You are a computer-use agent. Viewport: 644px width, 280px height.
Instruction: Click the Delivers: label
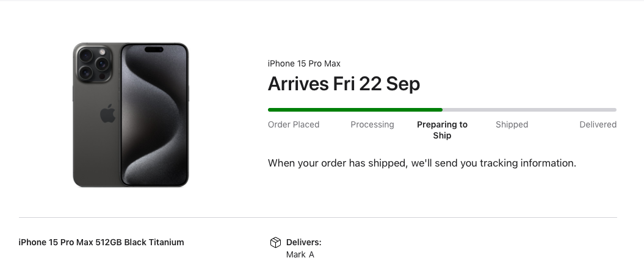click(303, 242)
